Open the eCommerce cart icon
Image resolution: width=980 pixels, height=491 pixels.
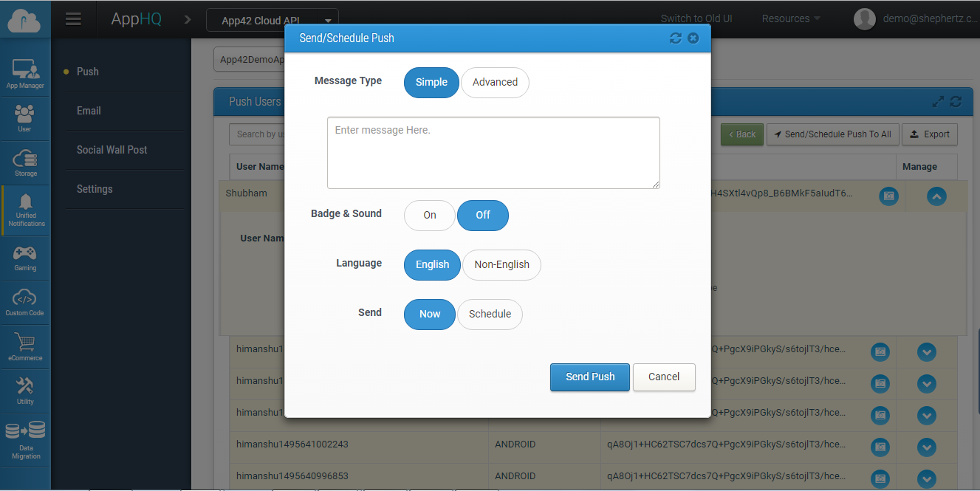point(25,346)
